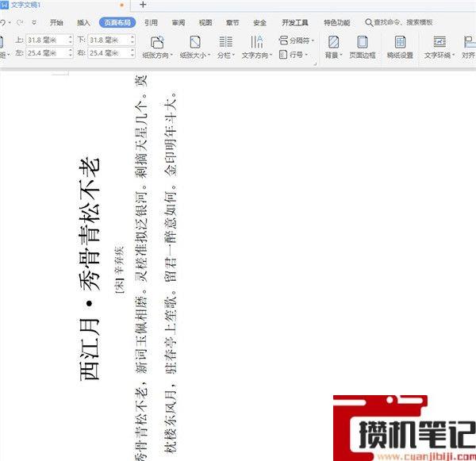The height and width of the screenshot is (461, 476).
Task: Expand the quick access toolbar customize arrow
Action: pyautogui.click(x=34, y=22)
